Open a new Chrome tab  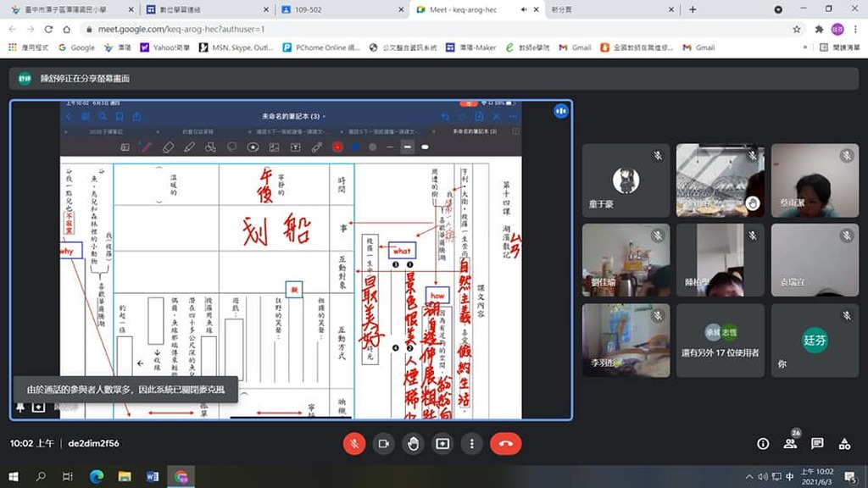693,9
